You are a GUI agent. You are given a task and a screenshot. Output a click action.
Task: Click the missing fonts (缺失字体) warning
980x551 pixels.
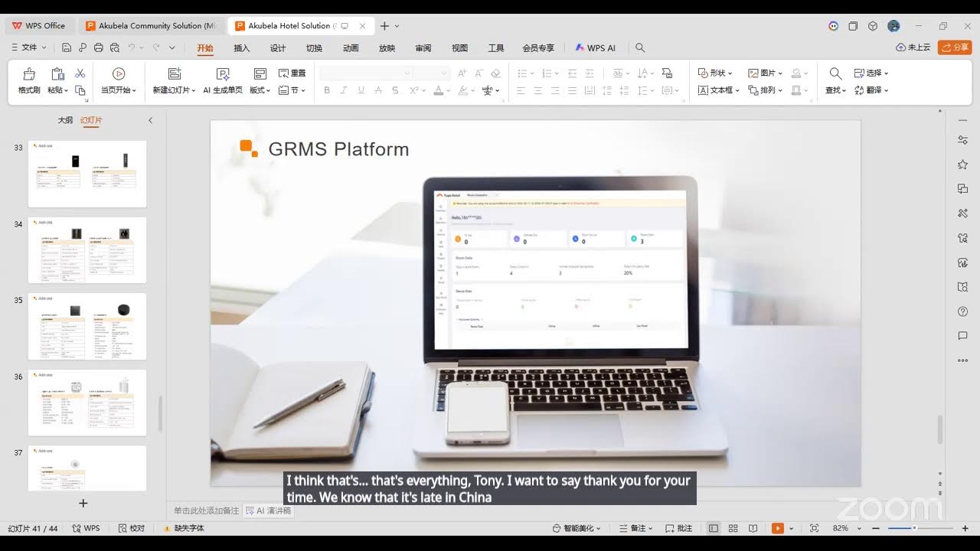184,528
